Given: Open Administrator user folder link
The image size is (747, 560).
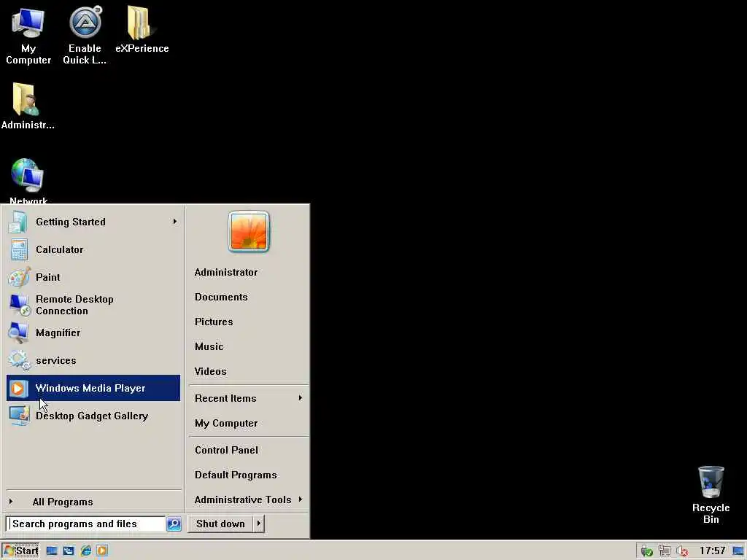Looking at the screenshot, I should 248,273.
